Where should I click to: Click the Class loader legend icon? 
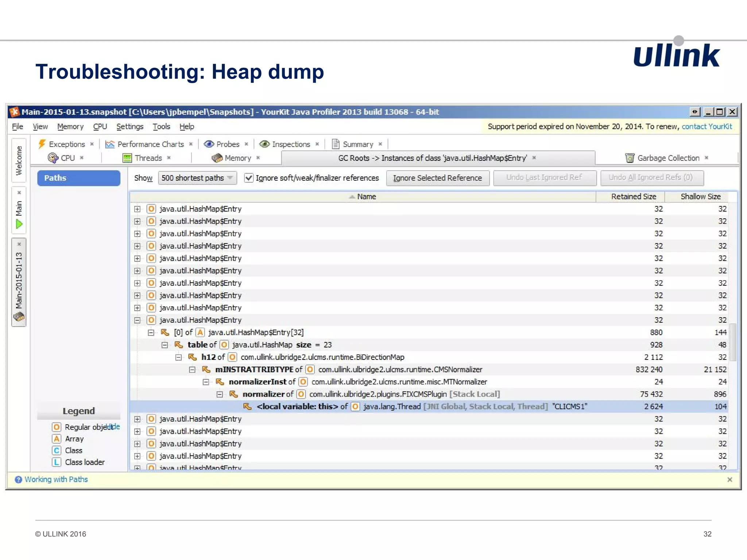coord(57,462)
